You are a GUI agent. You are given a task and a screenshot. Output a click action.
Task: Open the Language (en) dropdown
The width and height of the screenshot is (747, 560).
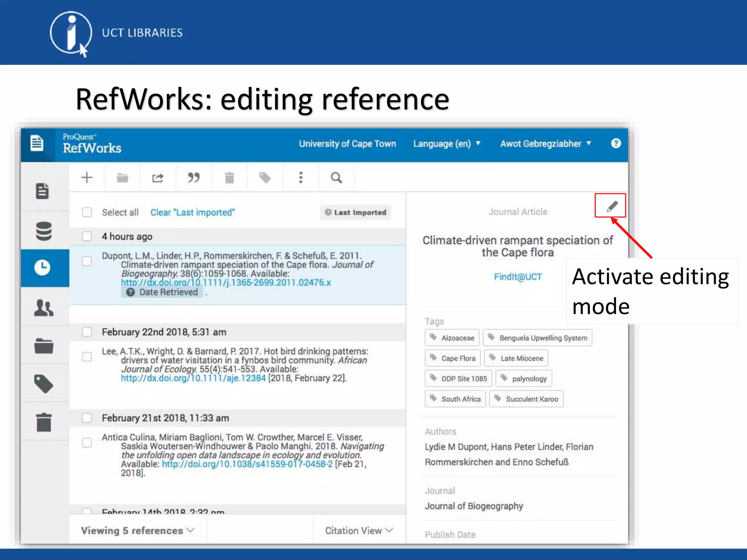point(446,144)
